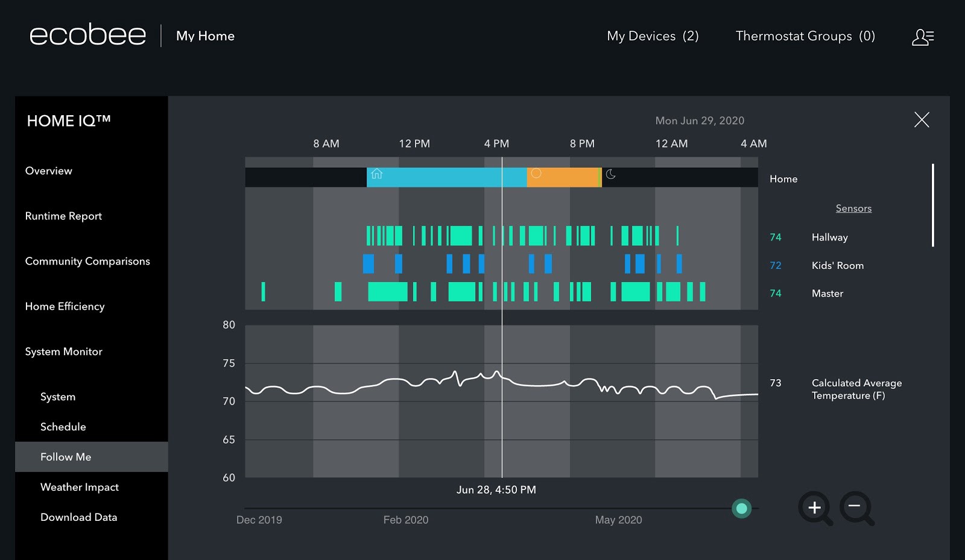The height and width of the screenshot is (560, 965).
Task: Click the orange Away circle icon
Action: [536, 174]
